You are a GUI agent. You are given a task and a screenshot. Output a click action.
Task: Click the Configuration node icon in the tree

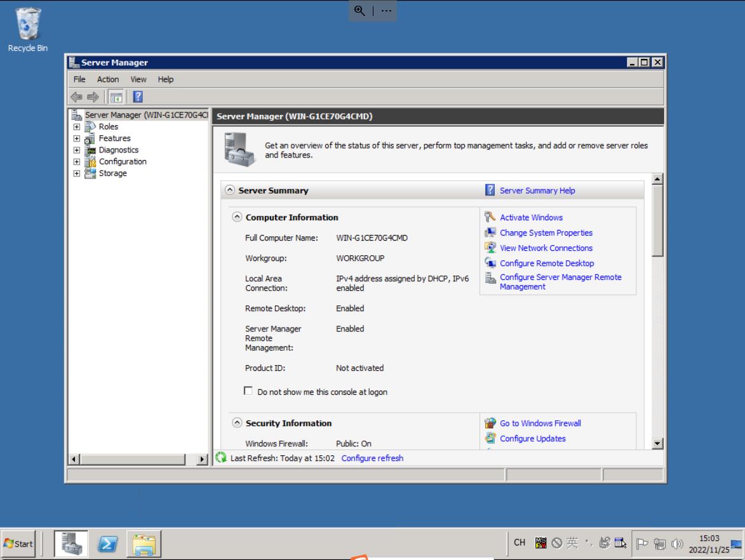[90, 161]
